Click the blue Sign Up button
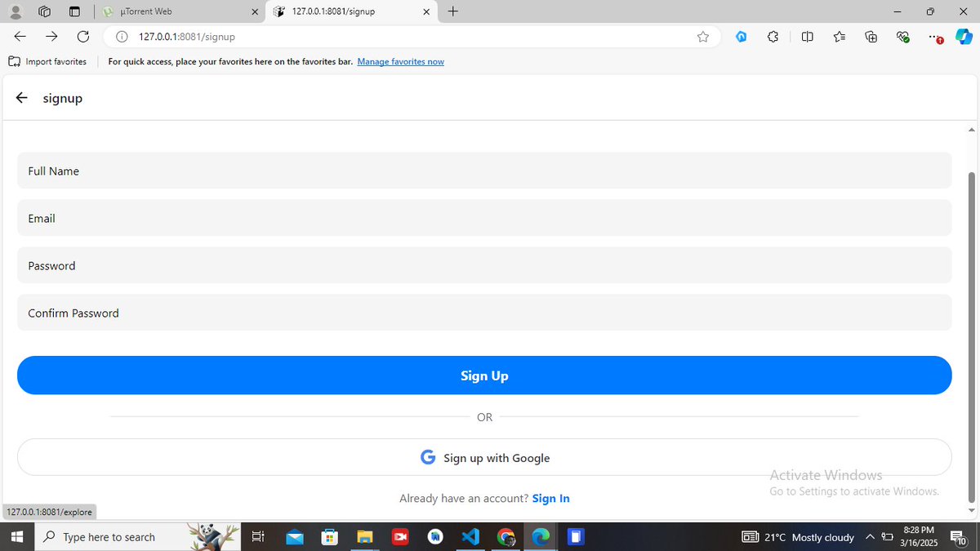Screen dimensions: 980x551 click(484, 375)
